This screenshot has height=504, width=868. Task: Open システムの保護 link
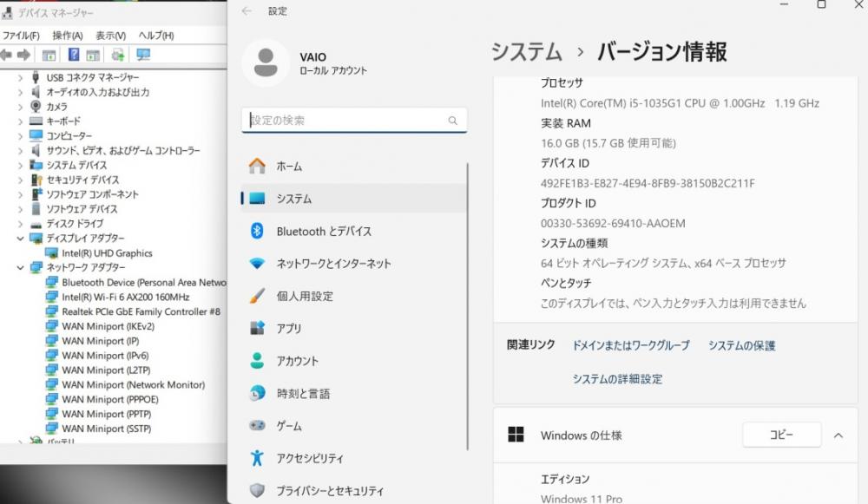[x=742, y=346]
